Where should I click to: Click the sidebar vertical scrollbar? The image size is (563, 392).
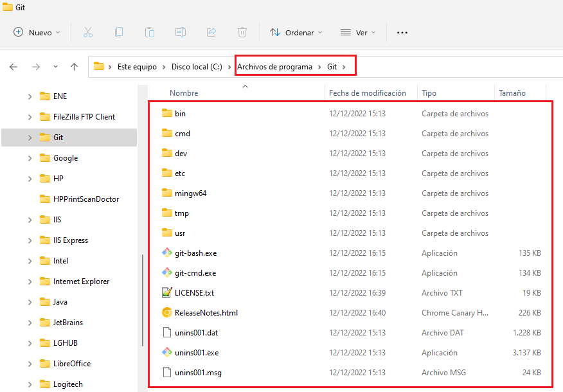click(x=143, y=301)
